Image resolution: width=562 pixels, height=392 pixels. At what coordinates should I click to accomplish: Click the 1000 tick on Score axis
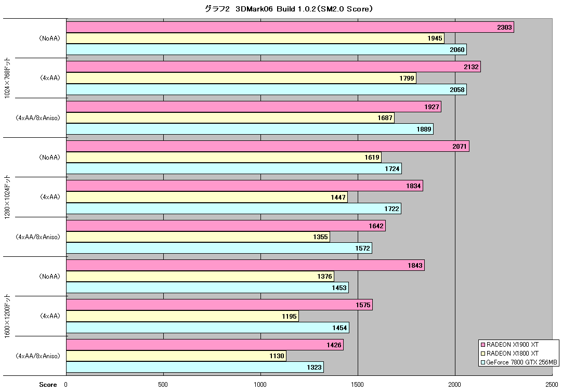260,385
